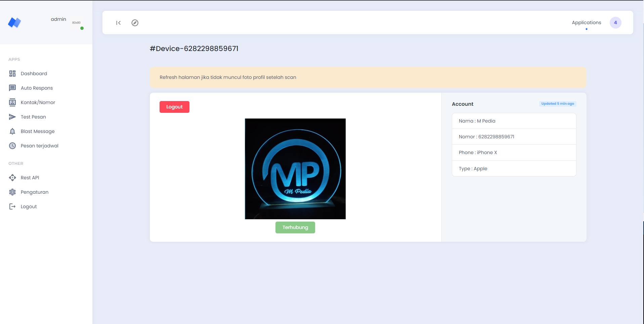Click the Test Pesan send arrow icon
Screen dimensions: 644x324
click(12, 117)
